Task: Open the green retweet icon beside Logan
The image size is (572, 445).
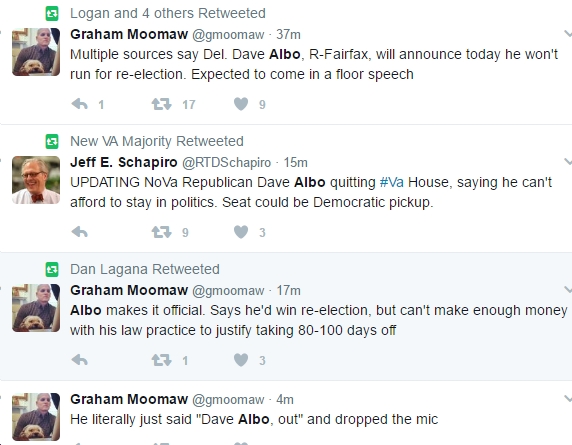Action: pyautogui.click(x=52, y=14)
